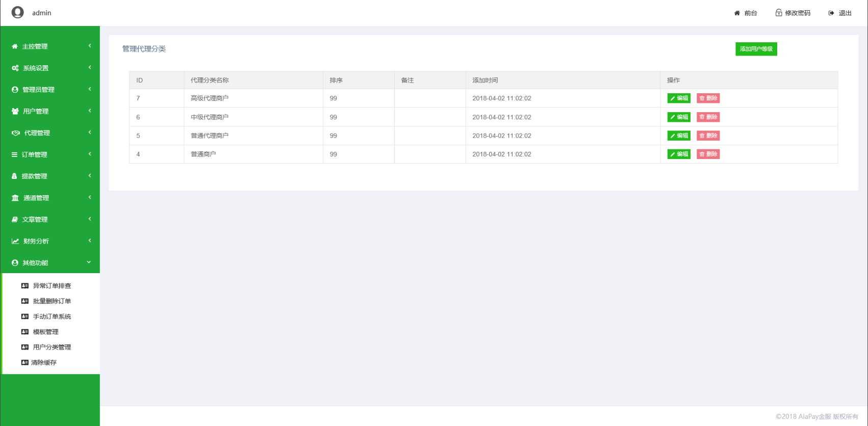Viewport: 868px width, 426px height.
Task: Select 异常订单排查 submenu item
Action: [x=52, y=286]
